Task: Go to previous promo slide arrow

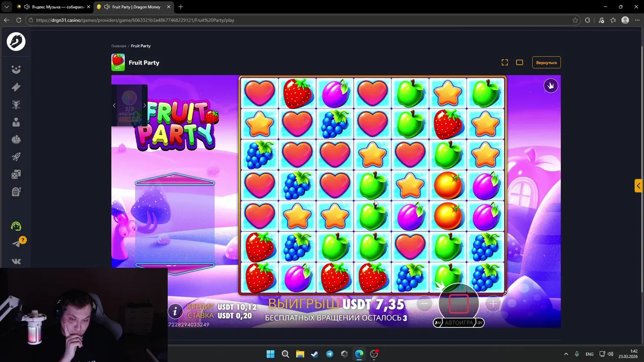Action: 114,106
